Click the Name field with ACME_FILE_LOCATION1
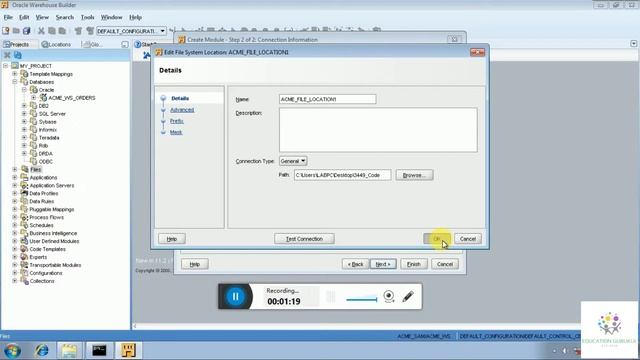640x360 pixels. pos(327,99)
